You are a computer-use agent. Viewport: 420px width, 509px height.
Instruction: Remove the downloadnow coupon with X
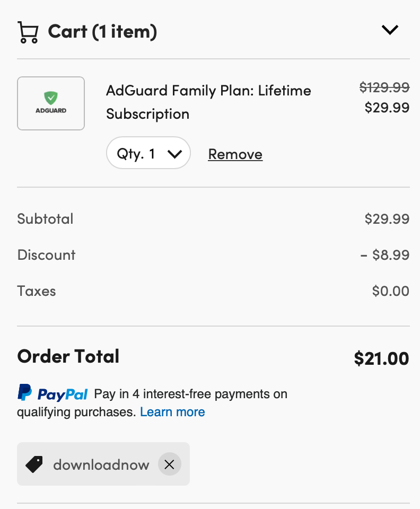click(169, 464)
